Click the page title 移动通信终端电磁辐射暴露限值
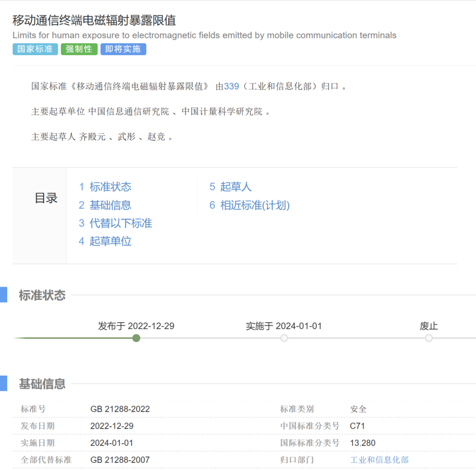The height and width of the screenshot is (470, 476). (94, 20)
